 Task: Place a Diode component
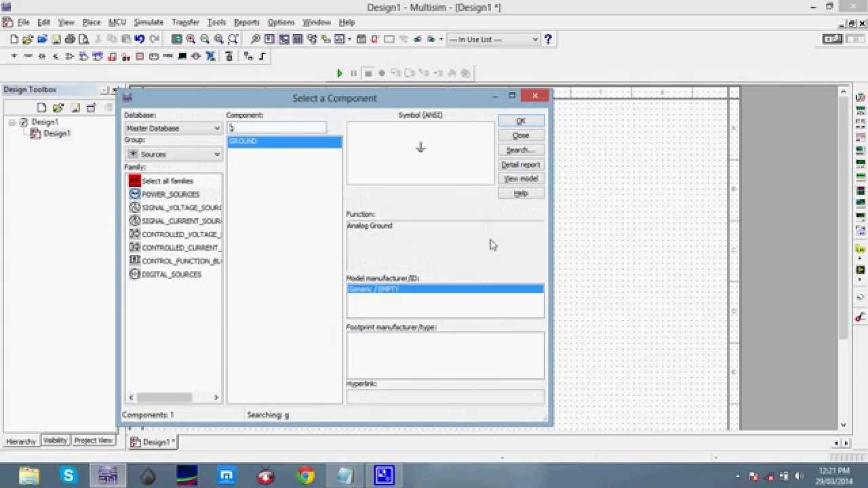coord(42,56)
